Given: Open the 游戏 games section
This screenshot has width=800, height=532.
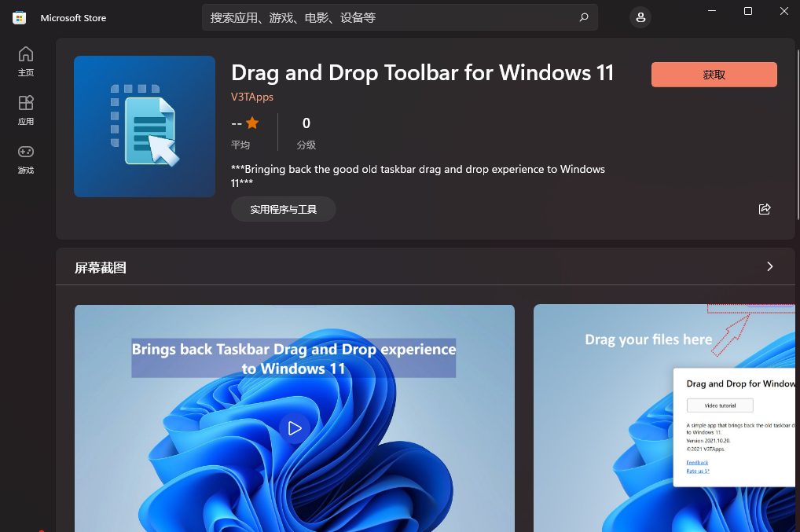Looking at the screenshot, I should coord(26,160).
